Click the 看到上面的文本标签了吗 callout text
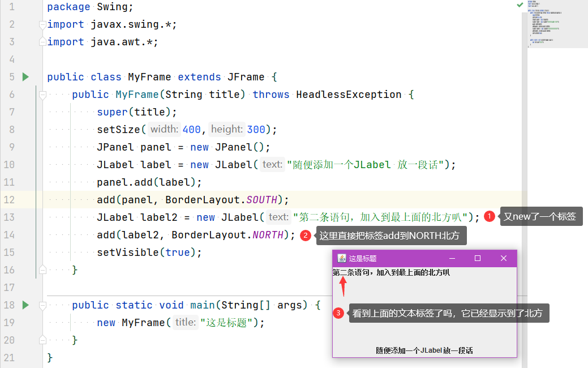Image resolution: width=588 pixels, height=368 pixels. click(449, 313)
